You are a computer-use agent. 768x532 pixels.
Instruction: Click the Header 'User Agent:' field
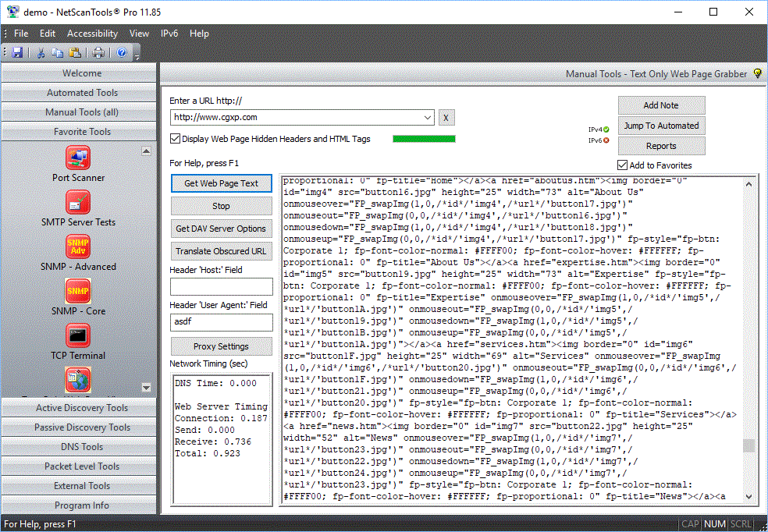point(222,322)
